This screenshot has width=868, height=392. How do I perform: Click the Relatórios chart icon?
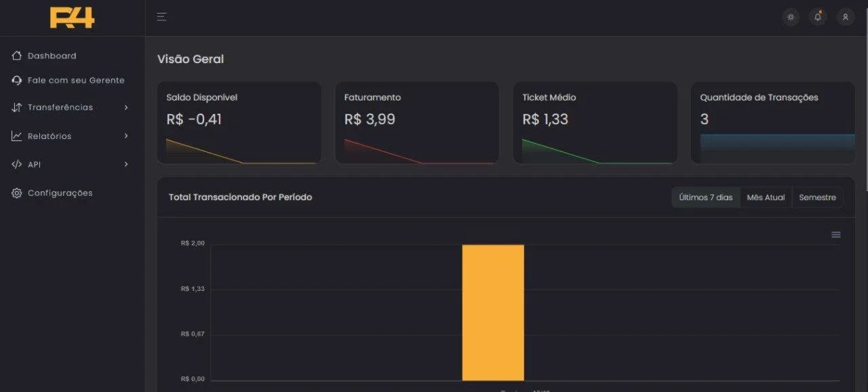(x=17, y=136)
